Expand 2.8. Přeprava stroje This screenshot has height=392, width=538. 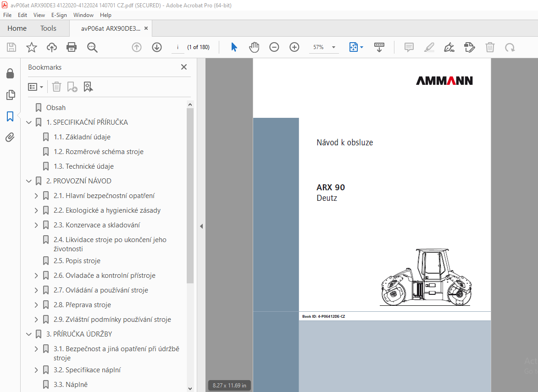click(36, 305)
